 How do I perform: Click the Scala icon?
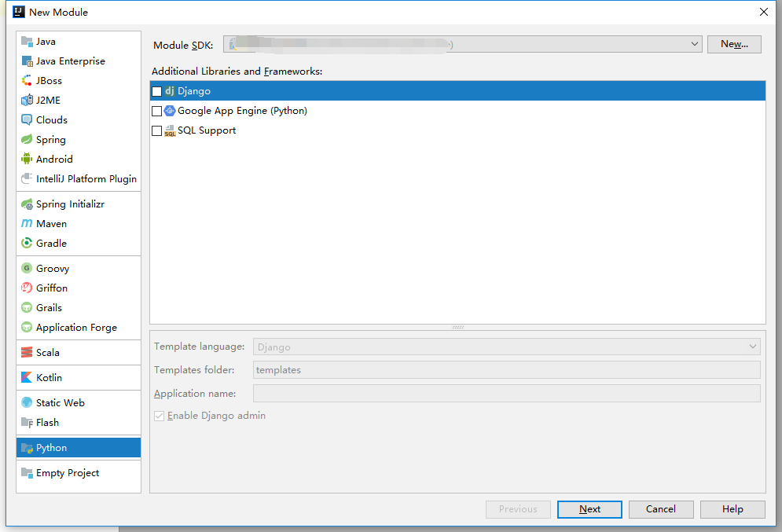click(x=27, y=353)
